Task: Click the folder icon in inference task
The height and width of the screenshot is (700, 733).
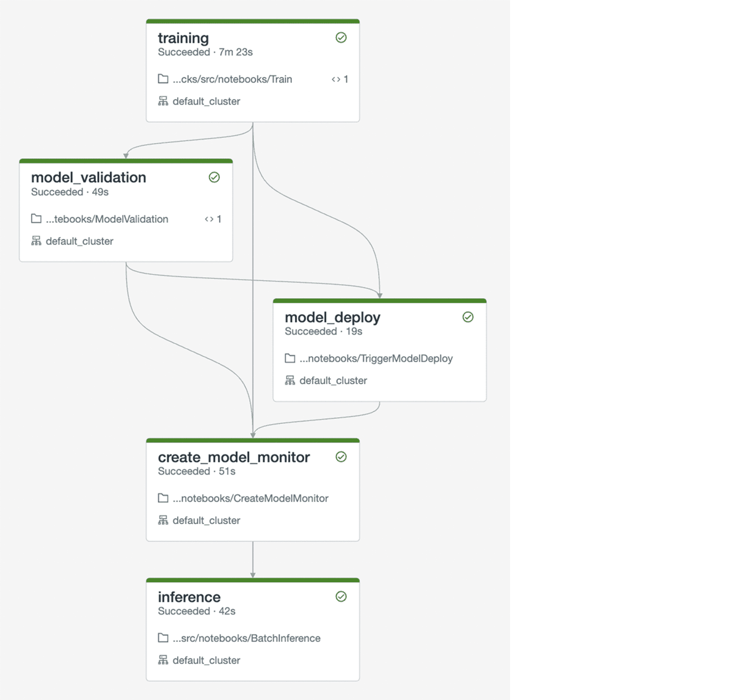Action: 163,638
